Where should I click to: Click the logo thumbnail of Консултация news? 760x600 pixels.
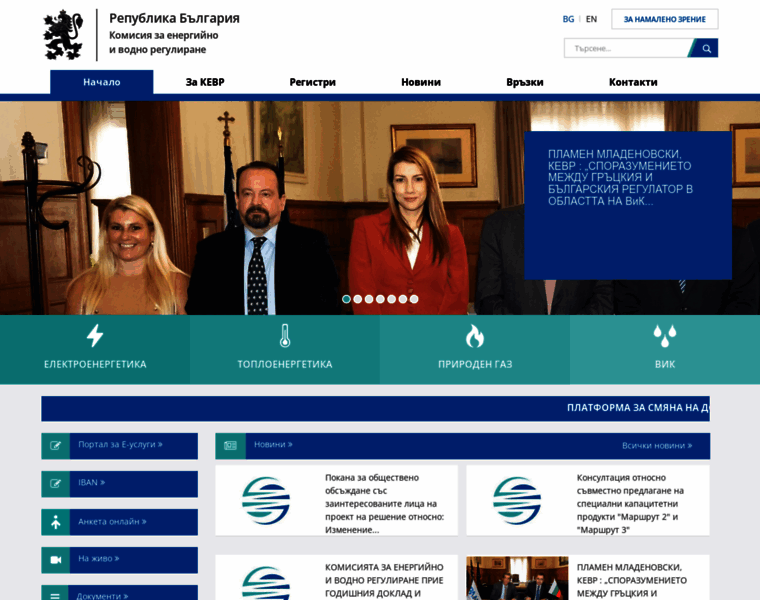[517, 501]
